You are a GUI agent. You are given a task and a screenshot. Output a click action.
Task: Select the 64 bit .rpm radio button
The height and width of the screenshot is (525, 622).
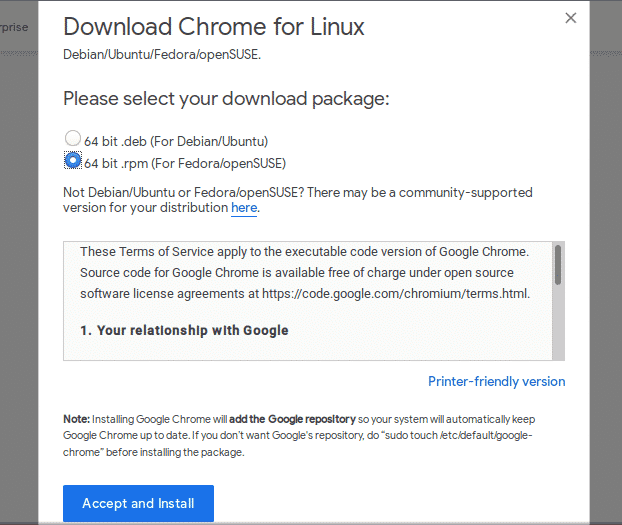pos(72,161)
